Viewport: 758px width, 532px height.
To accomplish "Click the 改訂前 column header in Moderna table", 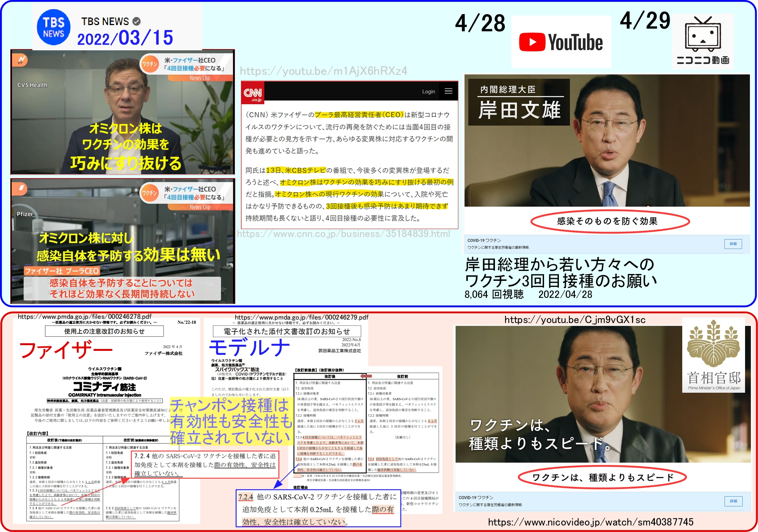I will (402, 376).
